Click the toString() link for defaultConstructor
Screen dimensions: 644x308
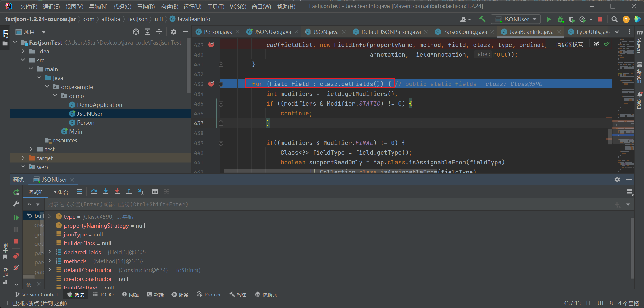click(x=188, y=270)
